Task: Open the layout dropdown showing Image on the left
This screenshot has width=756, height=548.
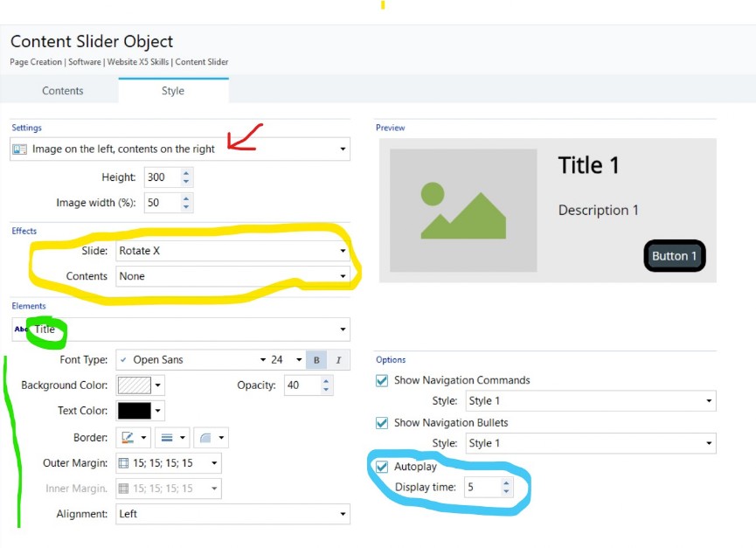Action: pyautogui.click(x=180, y=149)
